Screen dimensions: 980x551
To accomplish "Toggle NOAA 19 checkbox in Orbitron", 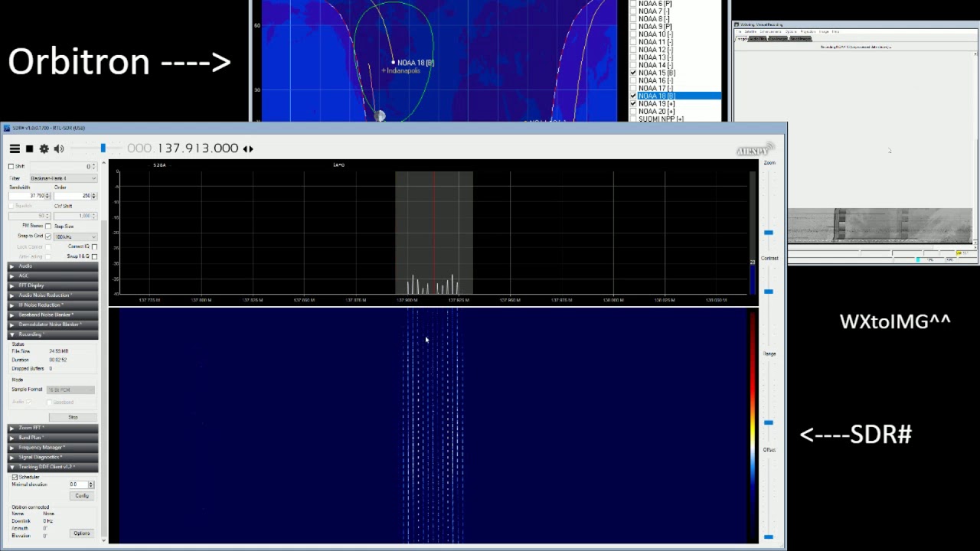I will click(x=633, y=103).
